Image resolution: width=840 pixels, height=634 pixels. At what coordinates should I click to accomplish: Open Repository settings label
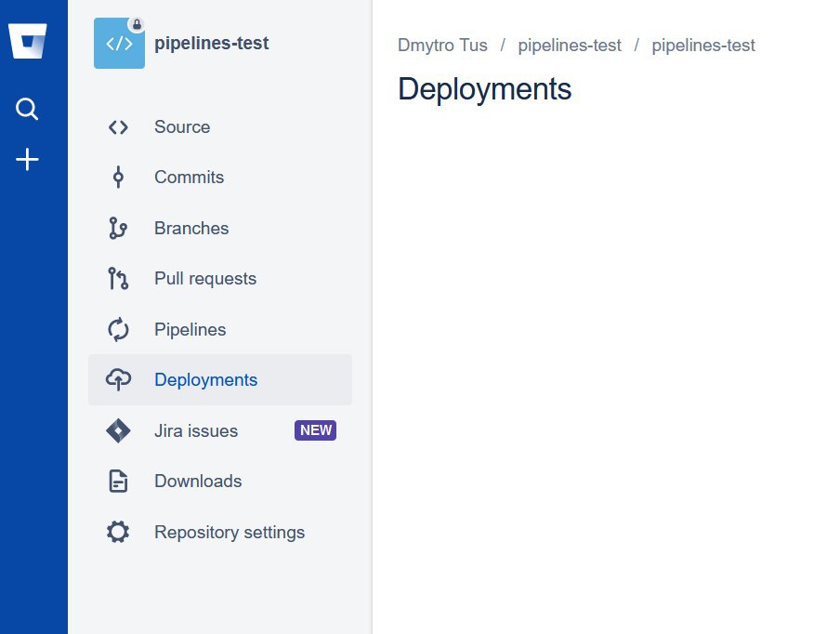tap(230, 532)
